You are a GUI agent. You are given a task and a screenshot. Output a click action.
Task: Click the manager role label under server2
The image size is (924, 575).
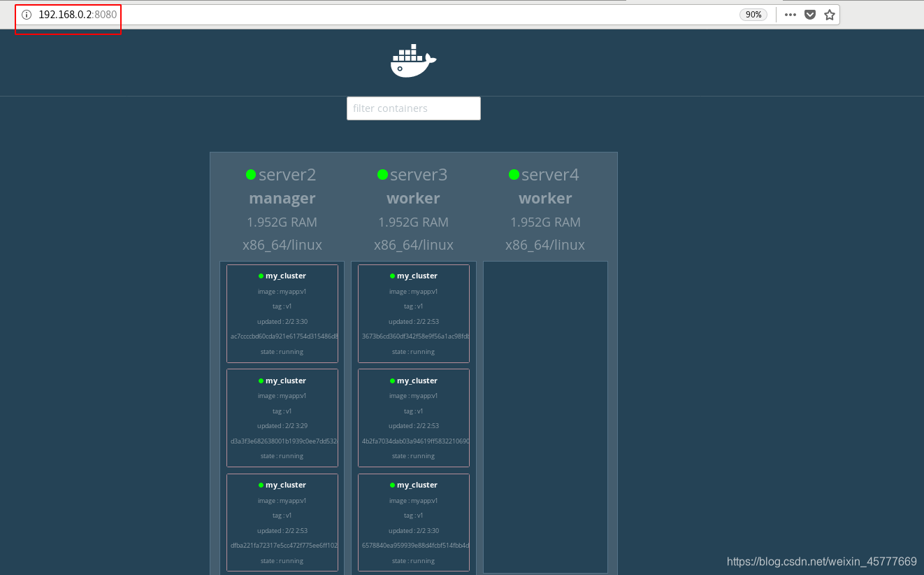tap(282, 199)
